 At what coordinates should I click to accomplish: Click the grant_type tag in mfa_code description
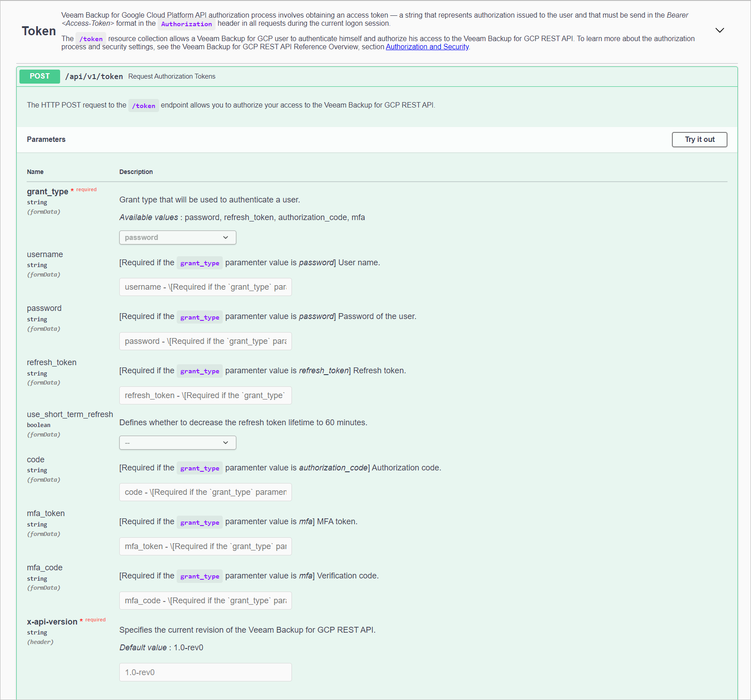point(200,576)
